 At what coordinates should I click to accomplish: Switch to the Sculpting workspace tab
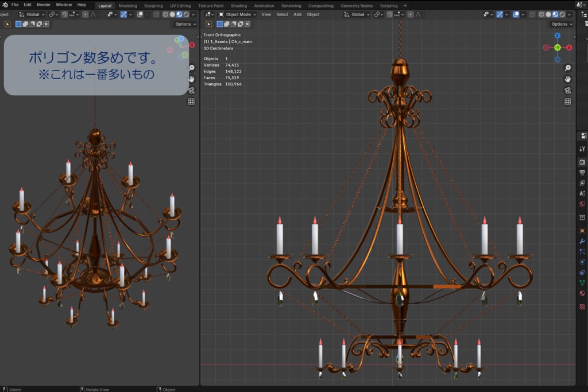coord(153,6)
